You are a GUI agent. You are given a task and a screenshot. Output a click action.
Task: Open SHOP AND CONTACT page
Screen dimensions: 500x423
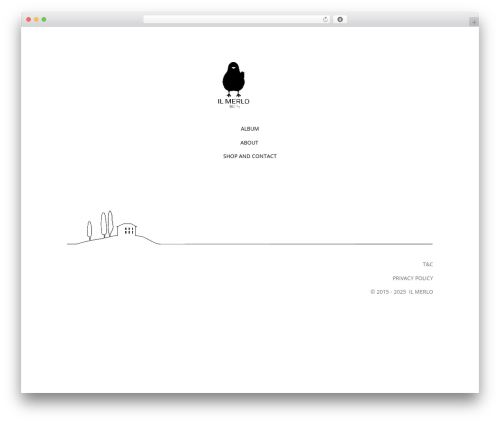250,156
